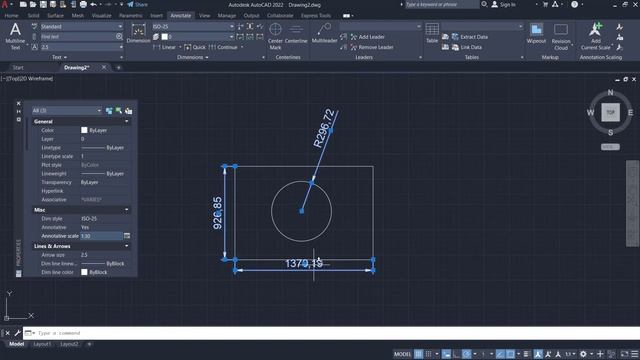This screenshot has width=640, height=360.
Task: Toggle annotation objects visibility
Action: (538, 354)
